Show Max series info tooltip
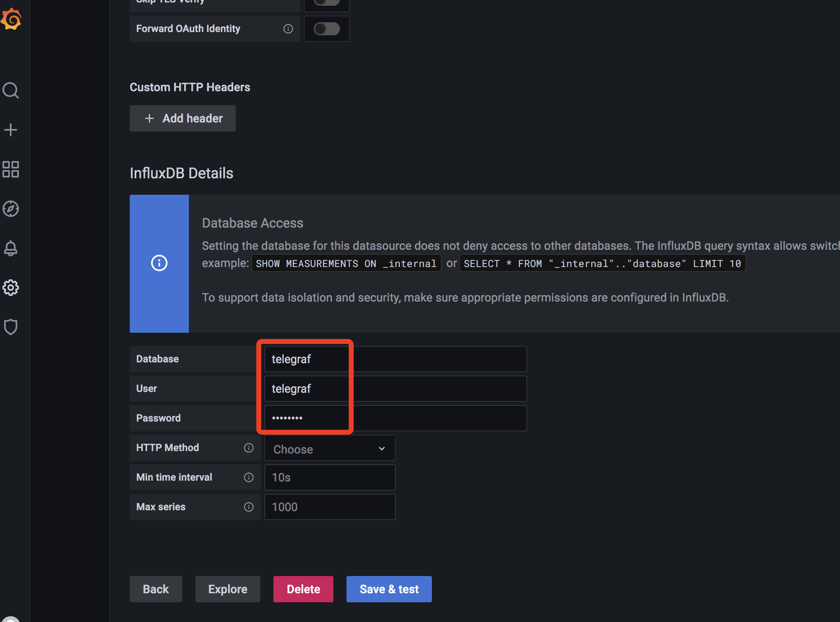 tap(249, 507)
